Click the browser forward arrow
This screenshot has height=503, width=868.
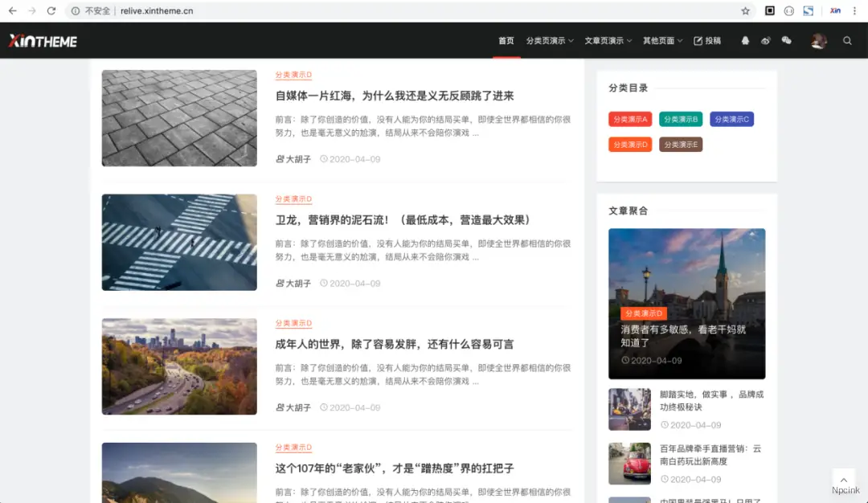tap(32, 10)
